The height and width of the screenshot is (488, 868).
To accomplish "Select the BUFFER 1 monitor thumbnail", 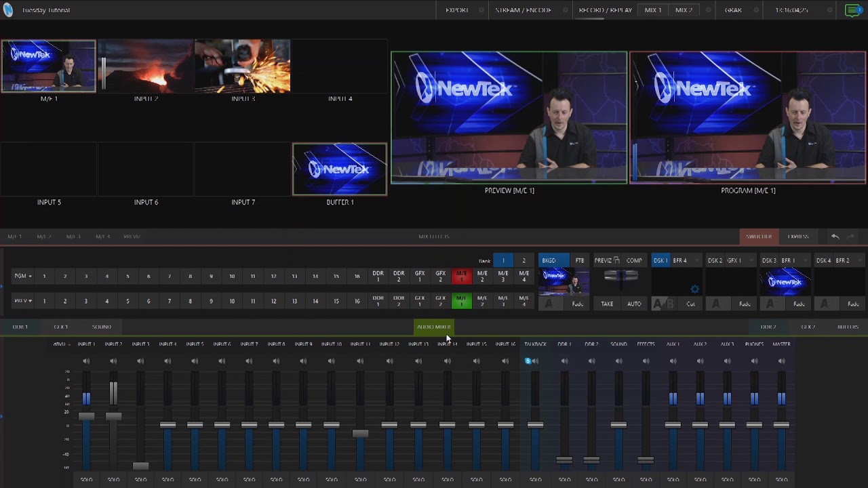I will coord(340,169).
